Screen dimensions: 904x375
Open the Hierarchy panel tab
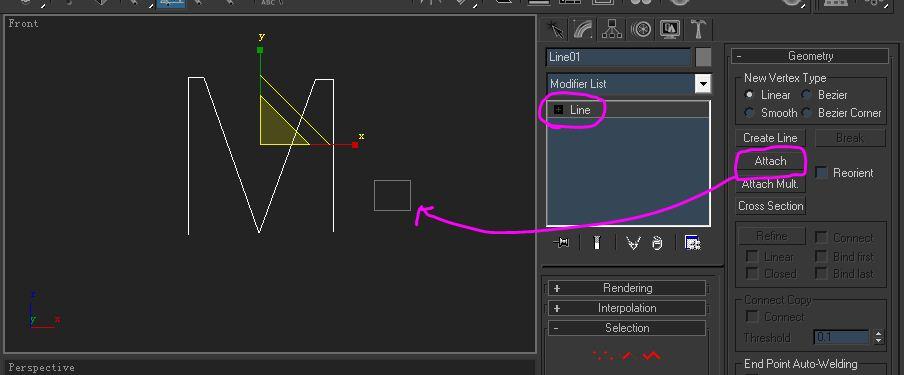pos(612,29)
